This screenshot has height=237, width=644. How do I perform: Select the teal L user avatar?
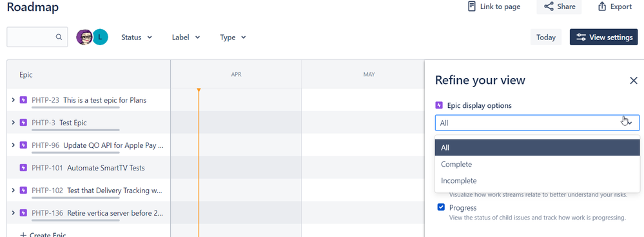pos(100,37)
